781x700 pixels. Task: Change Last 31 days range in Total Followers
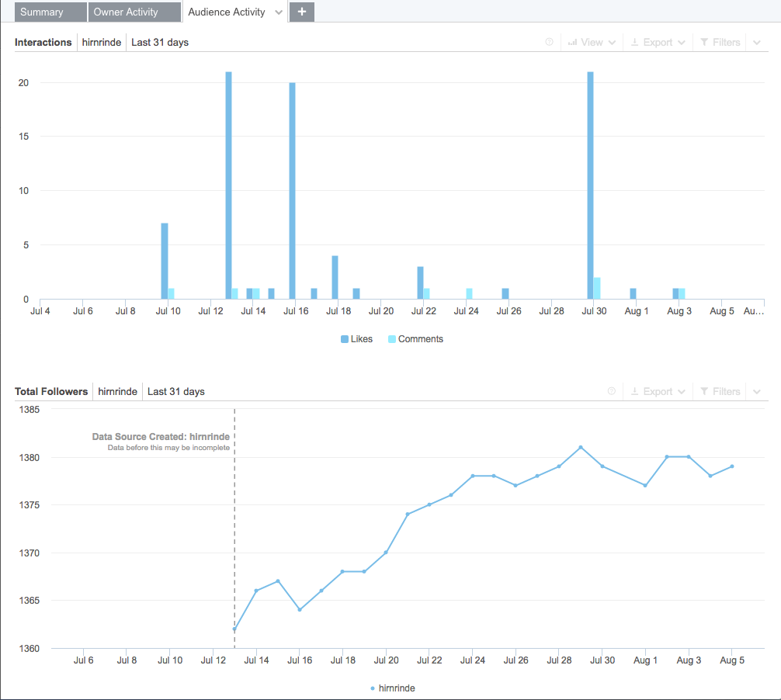175,391
